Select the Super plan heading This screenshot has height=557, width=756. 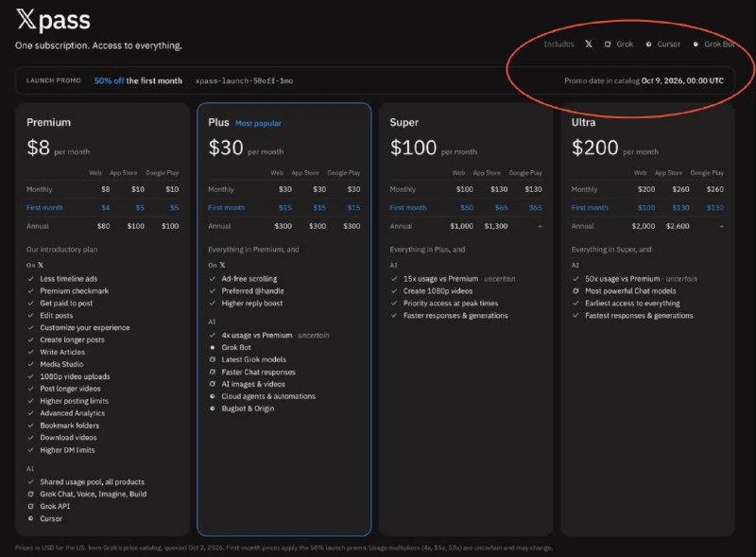(x=404, y=122)
